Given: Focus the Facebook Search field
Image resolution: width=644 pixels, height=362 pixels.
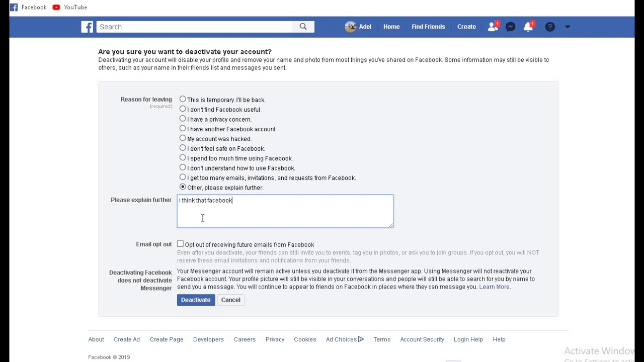Looking at the screenshot, I should [x=194, y=27].
